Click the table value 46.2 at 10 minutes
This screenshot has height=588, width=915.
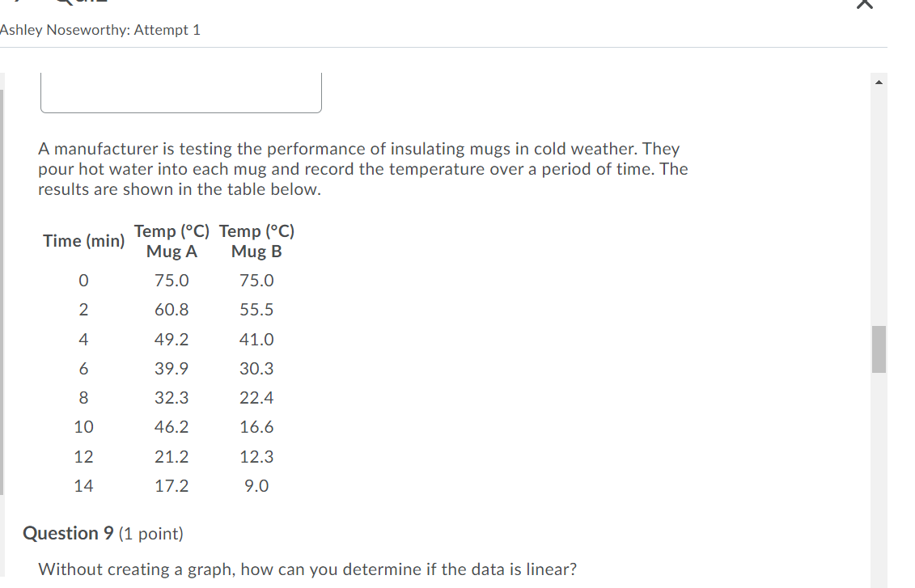click(x=172, y=427)
